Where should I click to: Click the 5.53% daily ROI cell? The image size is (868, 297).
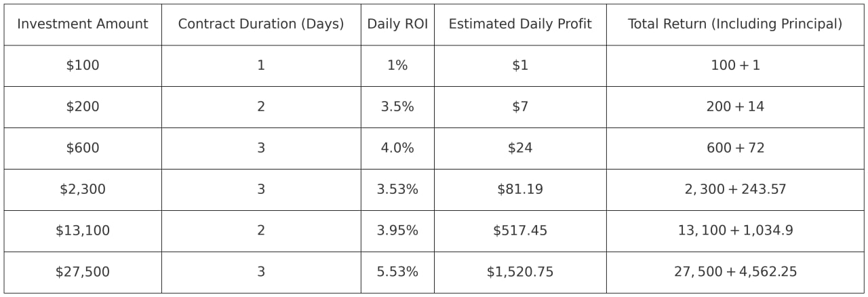tap(397, 273)
